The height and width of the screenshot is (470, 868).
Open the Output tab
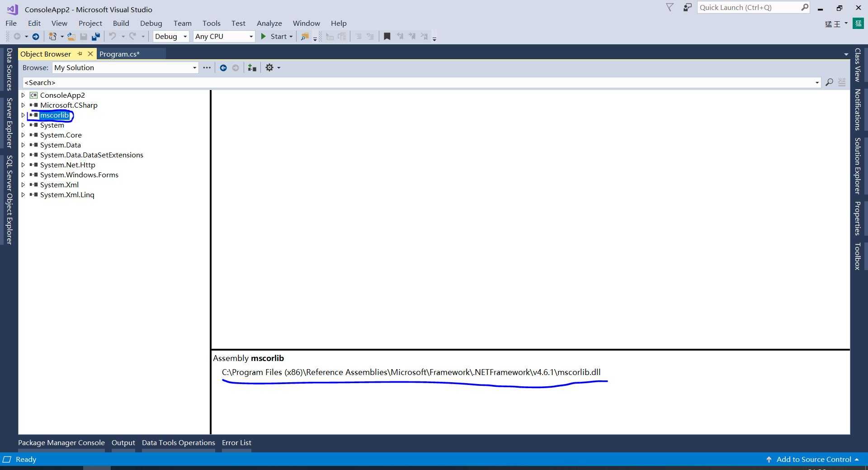[x=123, y=443]
